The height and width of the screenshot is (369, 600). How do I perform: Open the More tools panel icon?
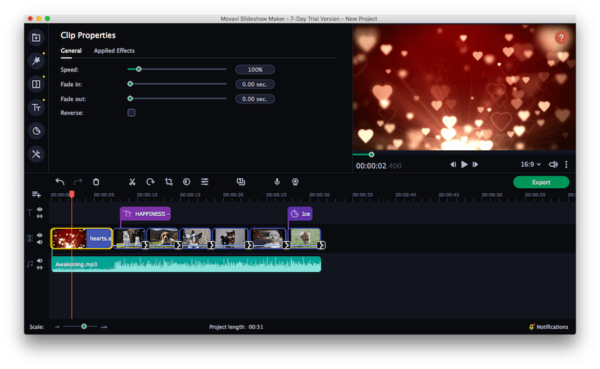tap(36, 154)
